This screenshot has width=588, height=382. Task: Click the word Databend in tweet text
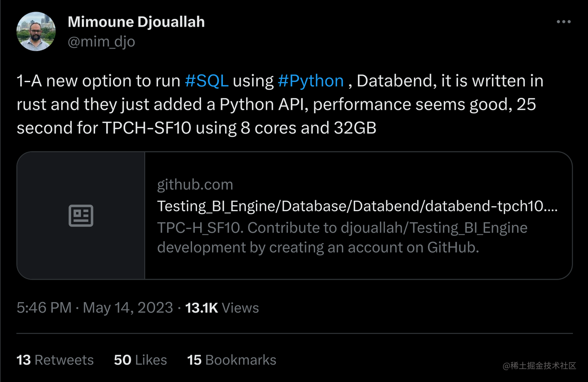tap(395, 81)
